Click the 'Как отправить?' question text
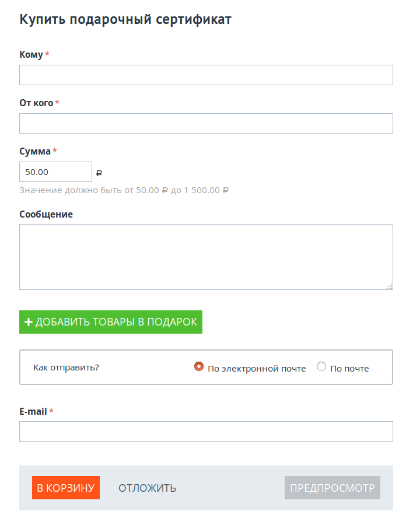This screenshot has width=420, height=525. (x=66, y=368)
